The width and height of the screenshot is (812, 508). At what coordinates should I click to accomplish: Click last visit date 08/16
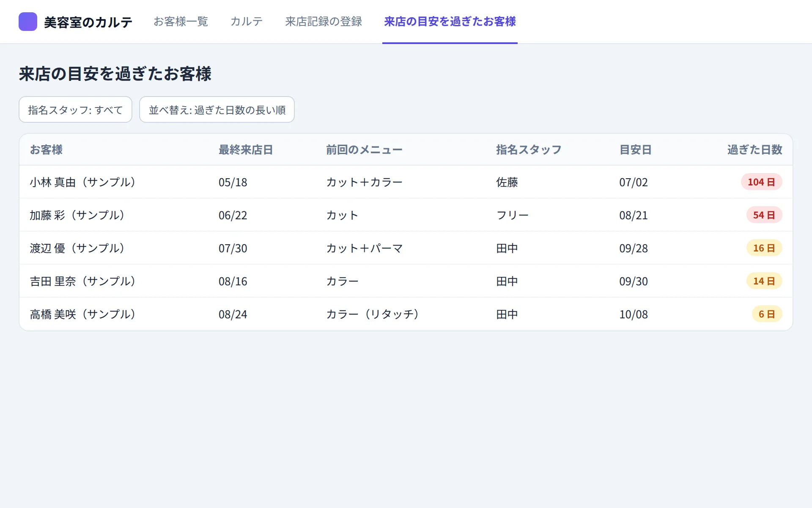[233, 282]
